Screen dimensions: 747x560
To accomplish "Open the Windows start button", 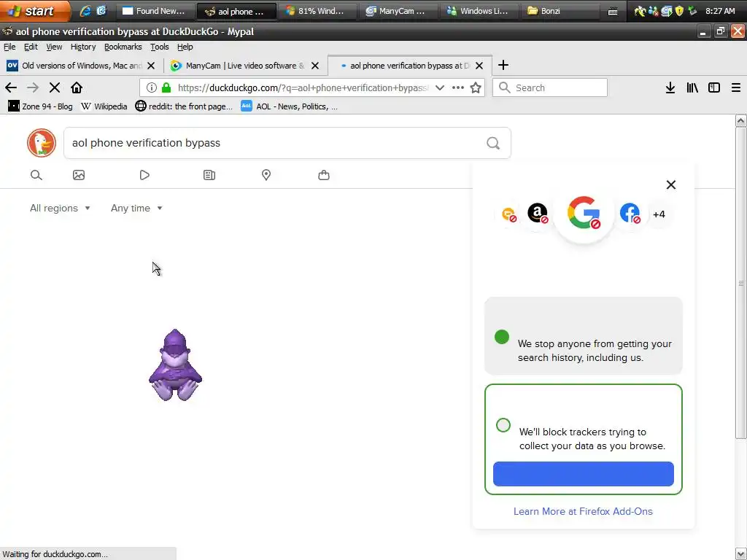I will (x=34, y=11).
